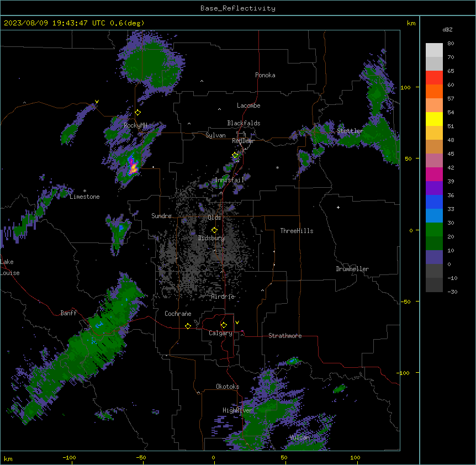Click the dBZ legend heading
Image resolution: width=476 pixels, height=465 pixels.
pos(447,29)
